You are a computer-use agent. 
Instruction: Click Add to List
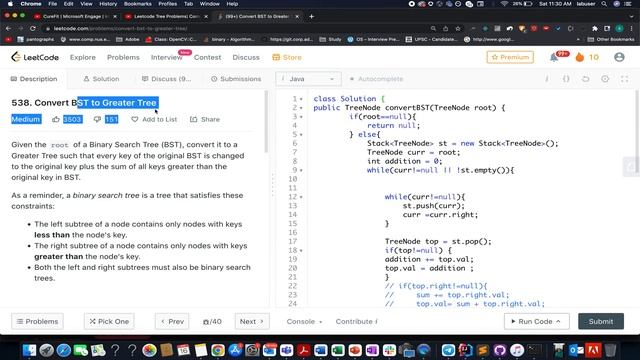pos(154,119)
